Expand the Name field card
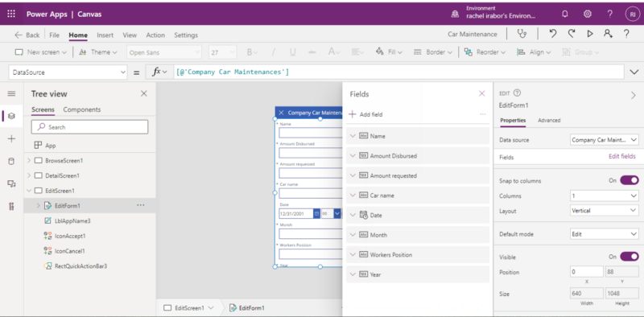Viewport: 644px width, 317px height. coord(353,136)
